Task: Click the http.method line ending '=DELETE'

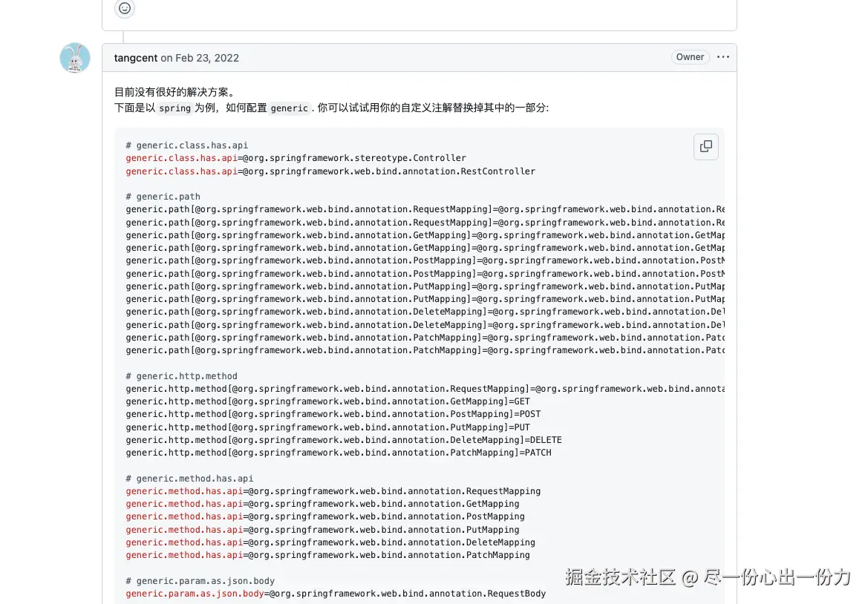Action: (344, 440)
